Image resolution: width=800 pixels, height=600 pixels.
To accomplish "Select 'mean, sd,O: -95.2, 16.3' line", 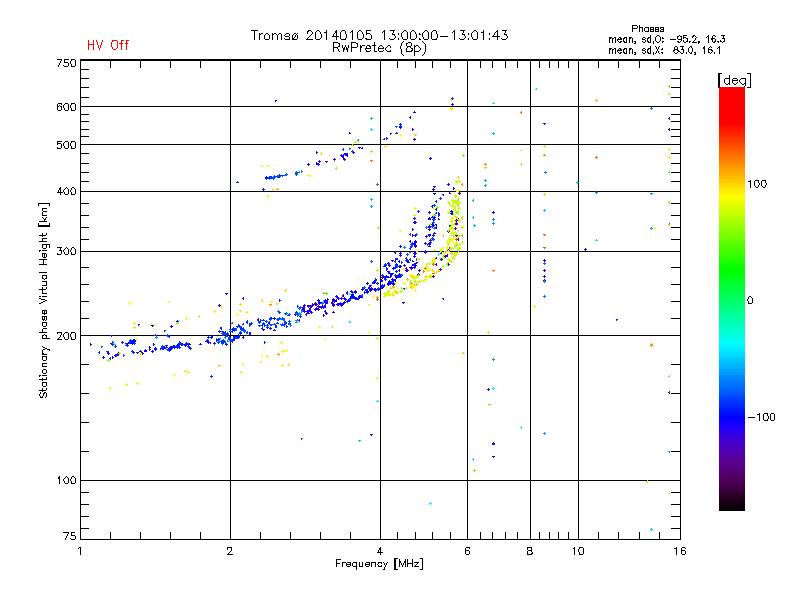I will 666,39.
